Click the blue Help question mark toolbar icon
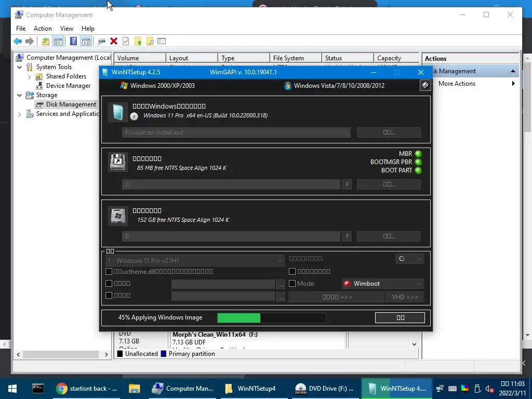 [73, 42]
